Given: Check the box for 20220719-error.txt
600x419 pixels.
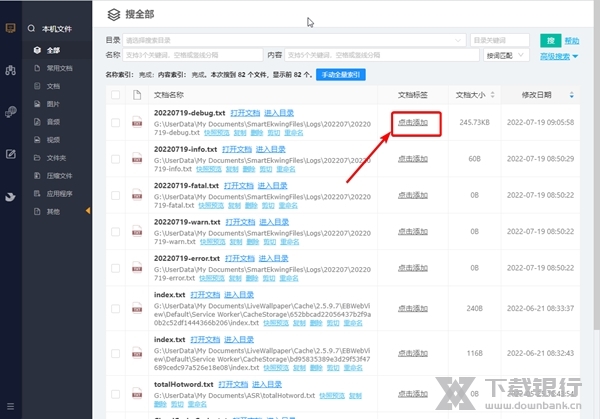Looking at the screenshot, I should [x=115, y=268].
